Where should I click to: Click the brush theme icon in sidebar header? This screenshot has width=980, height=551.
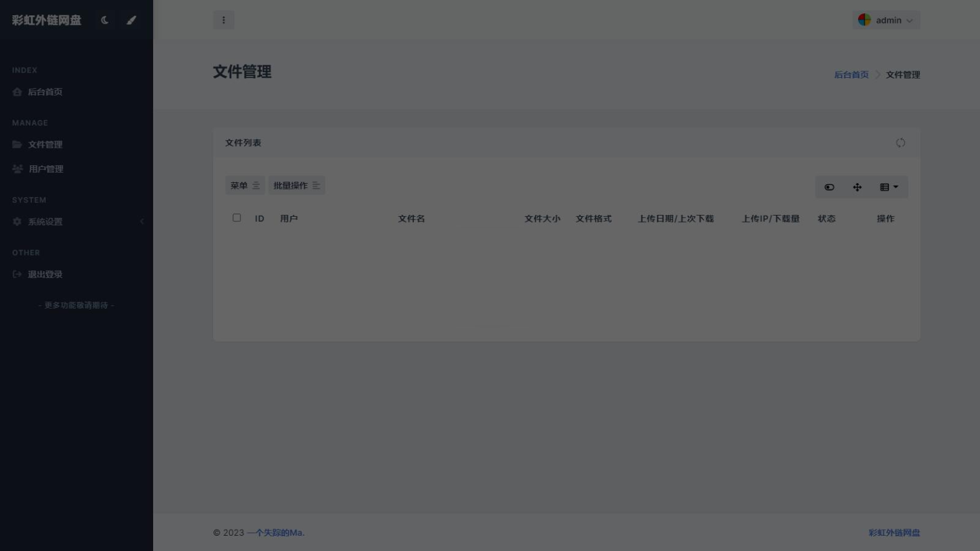click(131, 20)
